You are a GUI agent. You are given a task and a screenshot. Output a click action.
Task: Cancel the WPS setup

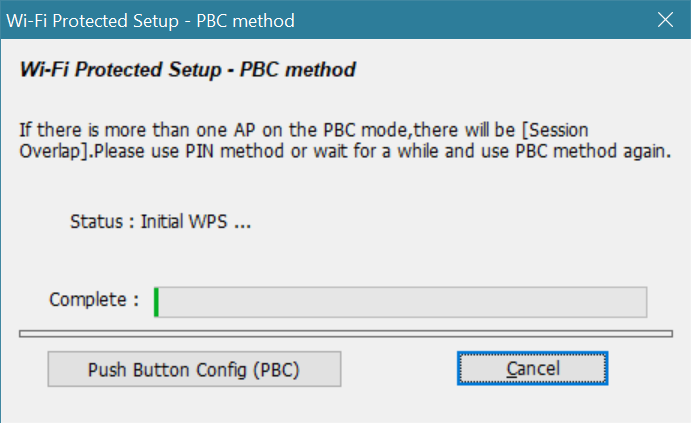point(532,369)
